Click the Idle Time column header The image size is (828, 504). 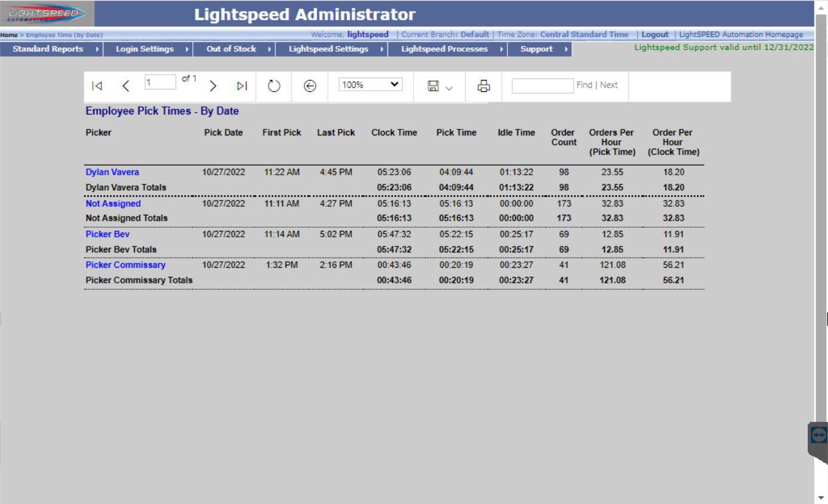coord(516,133)
